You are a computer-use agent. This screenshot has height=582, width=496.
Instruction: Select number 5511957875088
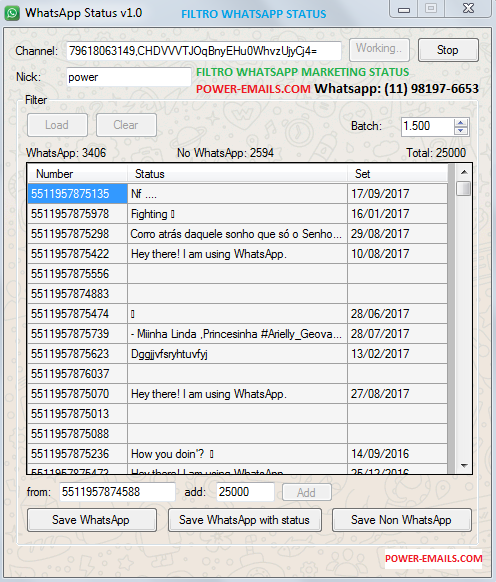(x=78, y=434)
